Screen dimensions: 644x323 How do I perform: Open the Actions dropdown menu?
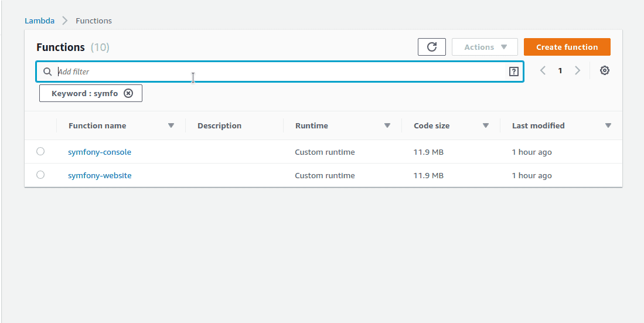[x=485, y=47]
